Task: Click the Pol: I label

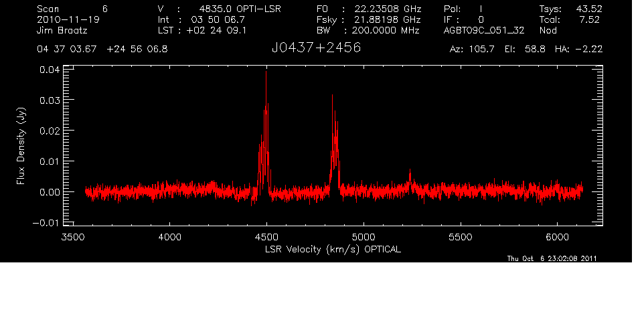Action: [463, 9]
